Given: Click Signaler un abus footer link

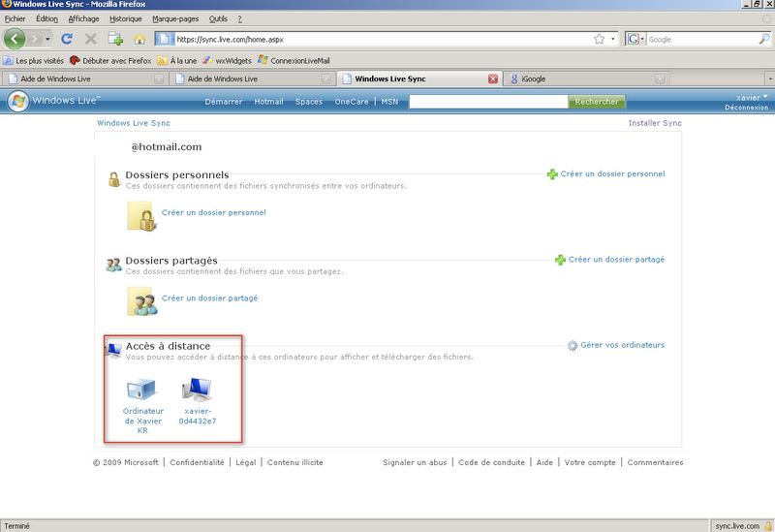Looking at the screenshot, I should point(415,462).
